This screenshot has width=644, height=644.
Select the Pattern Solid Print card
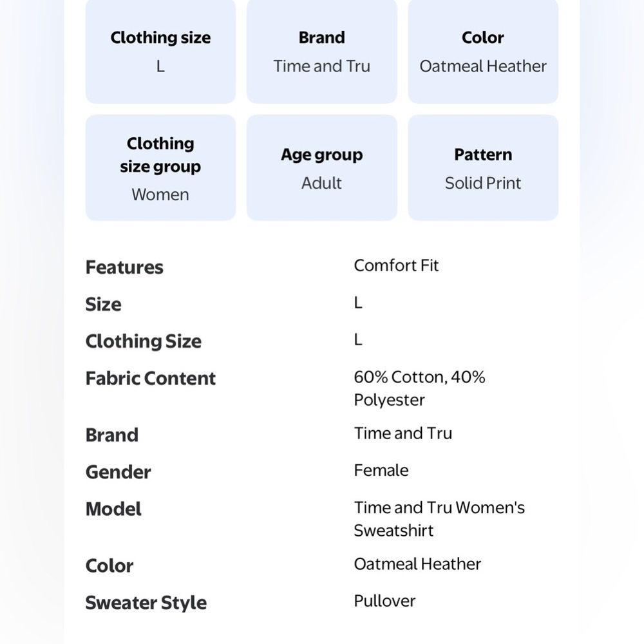pyautogui.click(x=483, y=168)
